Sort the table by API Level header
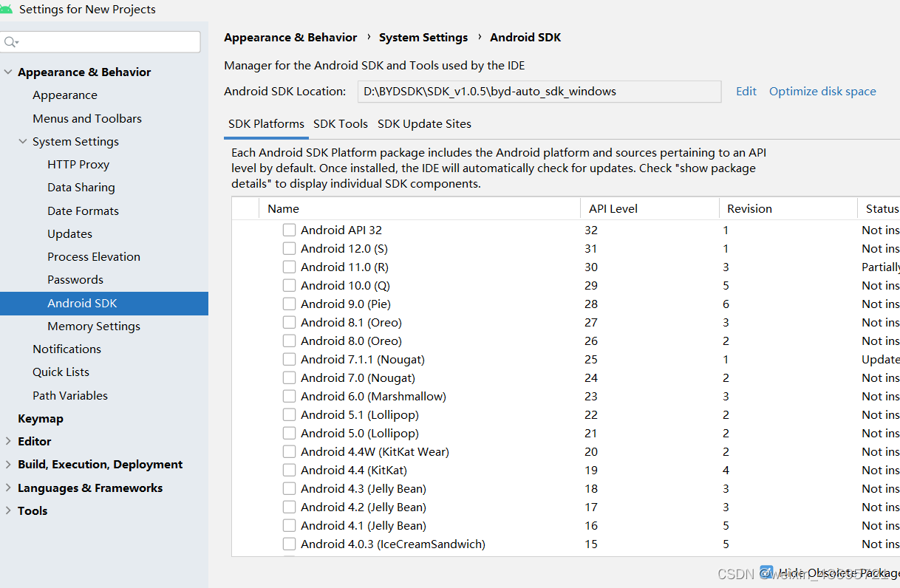This screenshot has width=900, height=588. pos(613,208)
